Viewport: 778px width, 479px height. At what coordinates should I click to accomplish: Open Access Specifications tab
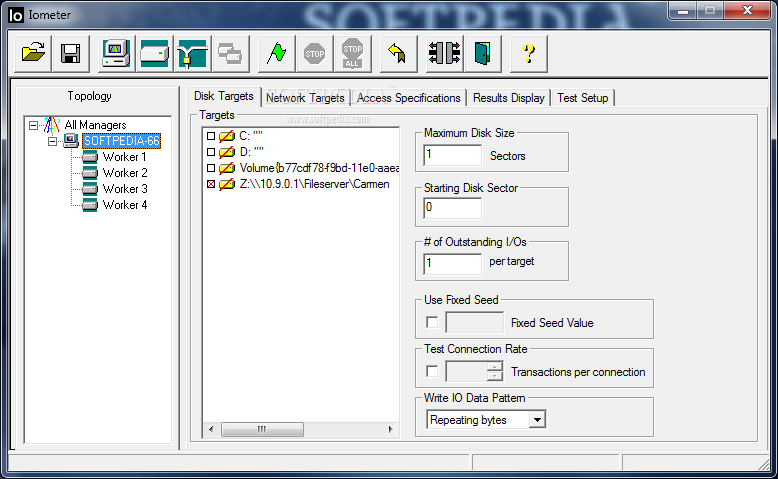408,98
